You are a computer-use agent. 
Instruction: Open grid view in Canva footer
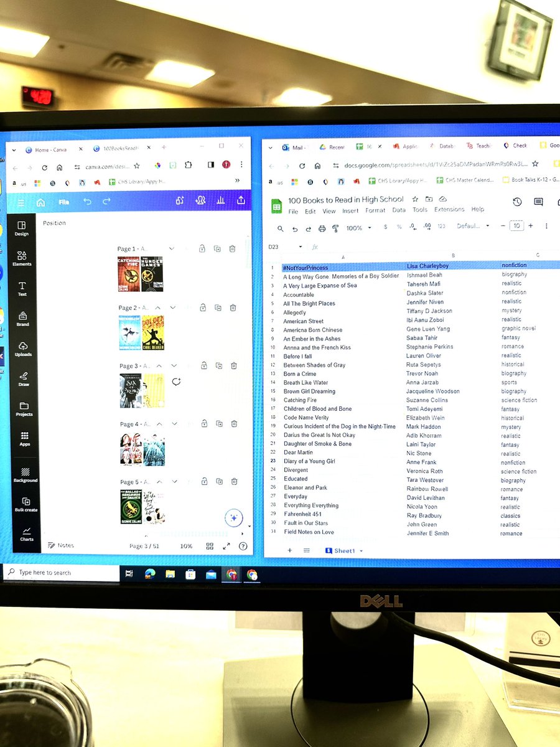tap(210, 546)
